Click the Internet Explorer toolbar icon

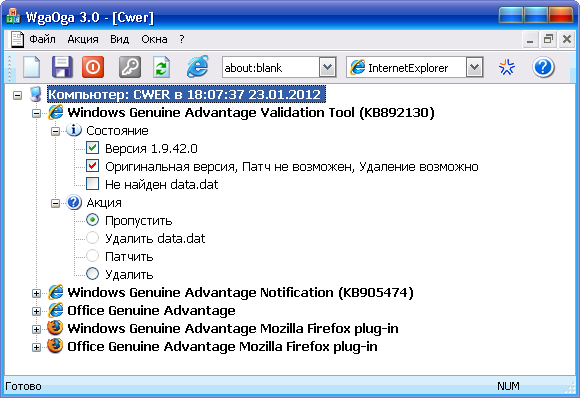pos(198,67)
